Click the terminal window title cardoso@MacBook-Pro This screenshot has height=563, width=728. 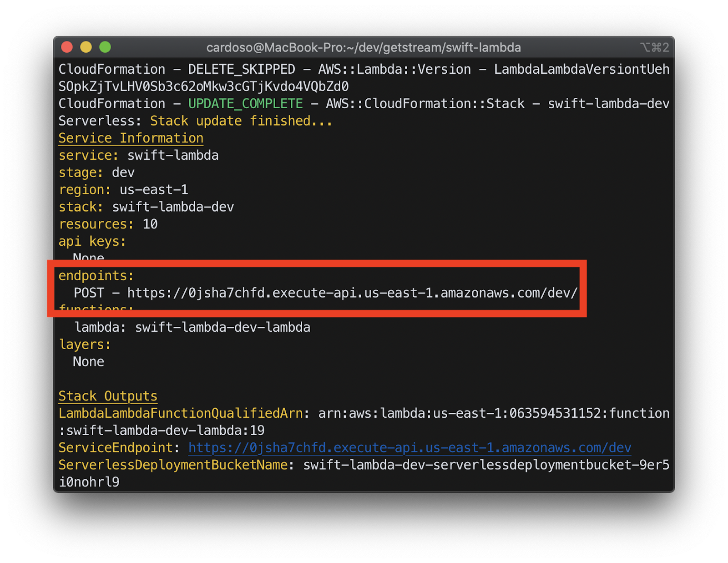pos(364,47)
